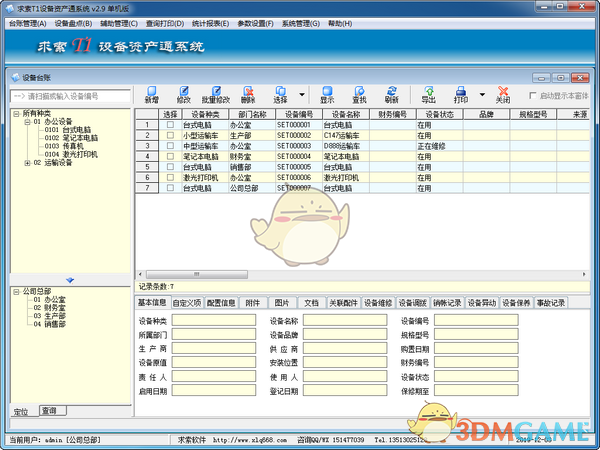Image resolution: width=600 pixels, height=450 pixels.
Task: Click the 新增 (add) toolbar icon
Action: (x=152, y=95)
